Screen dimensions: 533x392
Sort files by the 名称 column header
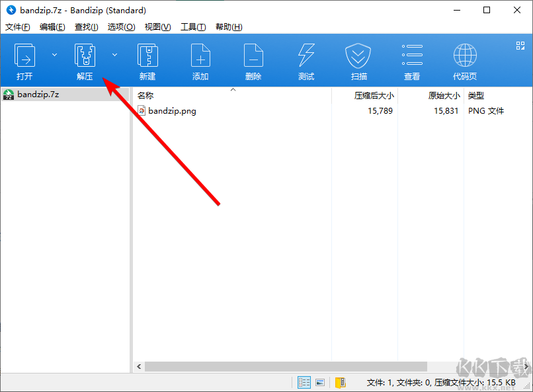[144, 95]
